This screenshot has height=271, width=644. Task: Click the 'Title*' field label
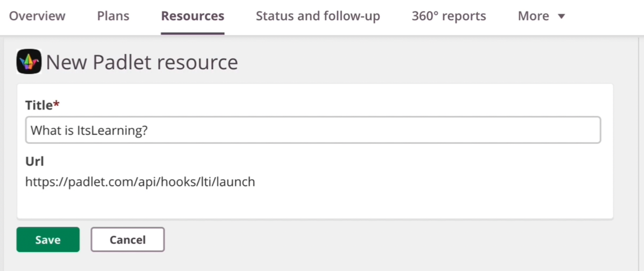(x=42, y=105)
